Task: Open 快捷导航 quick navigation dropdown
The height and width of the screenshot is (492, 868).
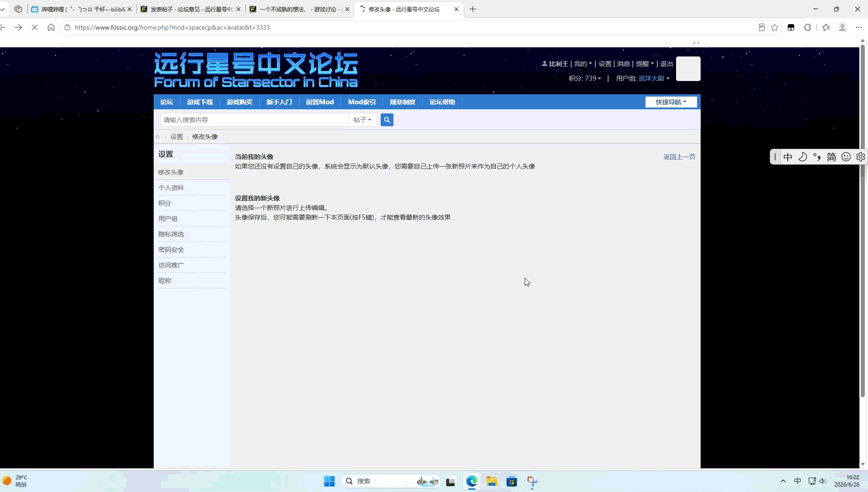Action: [671, 102]
